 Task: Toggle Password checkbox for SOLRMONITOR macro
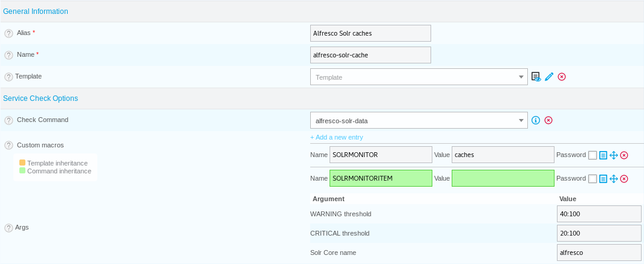(593, 155)
